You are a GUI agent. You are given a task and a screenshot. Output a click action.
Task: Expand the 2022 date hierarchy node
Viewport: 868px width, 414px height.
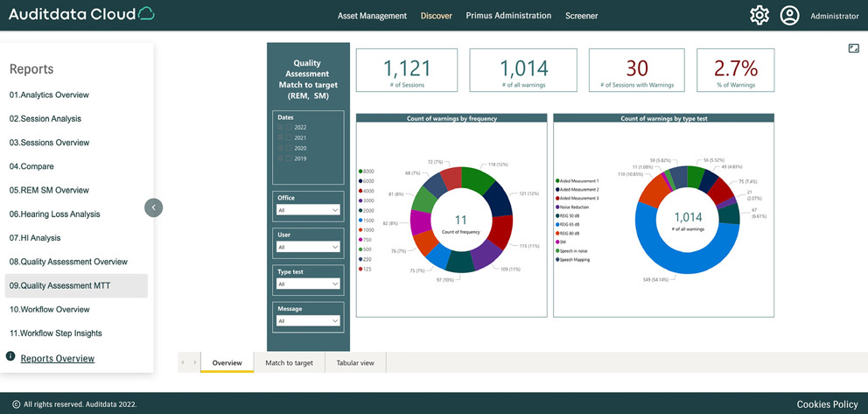pos(281,127)
